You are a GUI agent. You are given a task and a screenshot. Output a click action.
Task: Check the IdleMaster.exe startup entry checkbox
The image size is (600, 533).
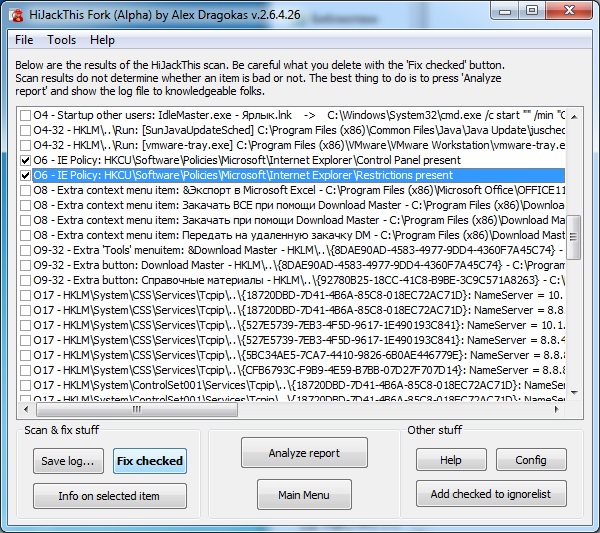[x=25, y=115]
